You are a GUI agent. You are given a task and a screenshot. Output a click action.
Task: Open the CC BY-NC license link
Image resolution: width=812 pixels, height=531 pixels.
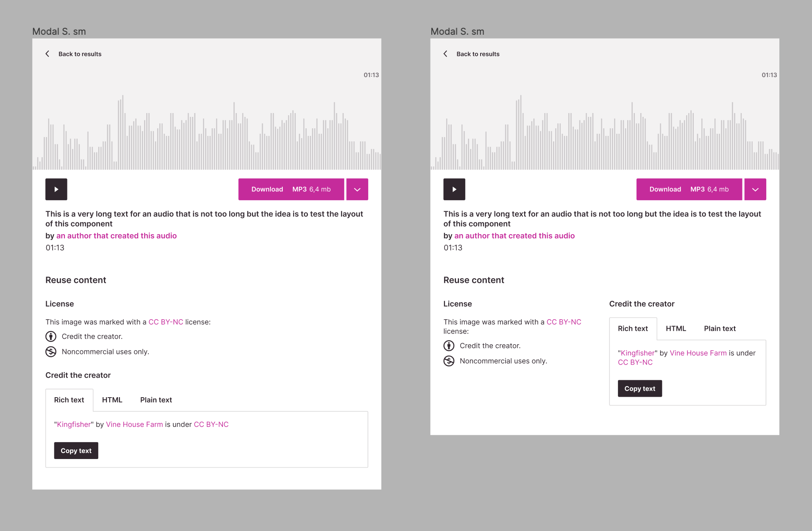166,322
